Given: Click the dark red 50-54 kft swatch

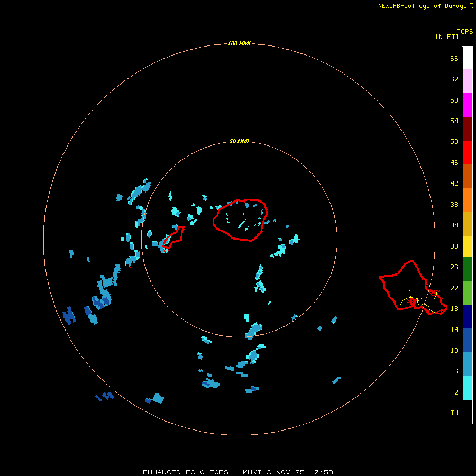Looking at the screenshot, I should click(467, 129).
